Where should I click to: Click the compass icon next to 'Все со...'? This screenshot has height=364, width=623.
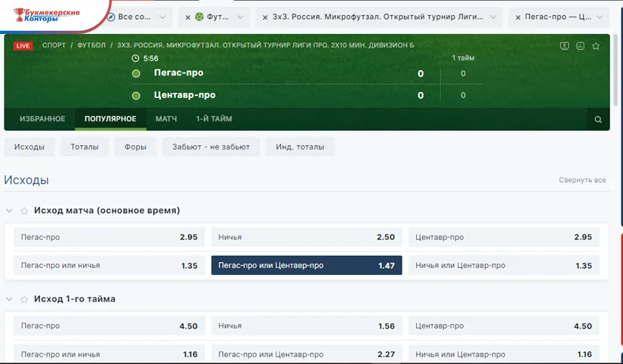pos(111,17)
